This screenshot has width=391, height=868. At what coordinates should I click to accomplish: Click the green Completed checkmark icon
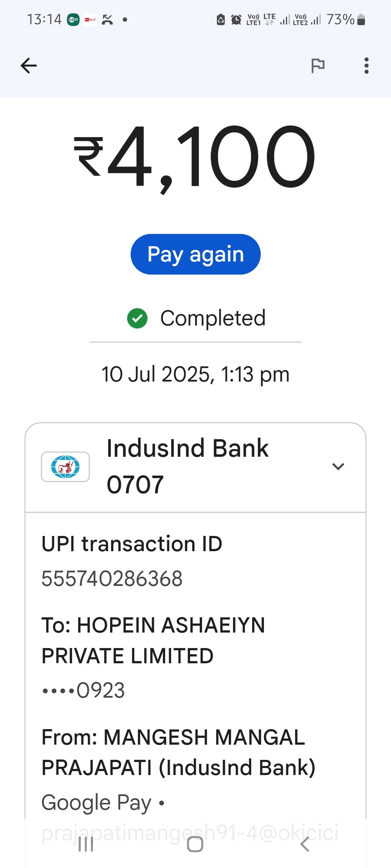click(137, 318)
